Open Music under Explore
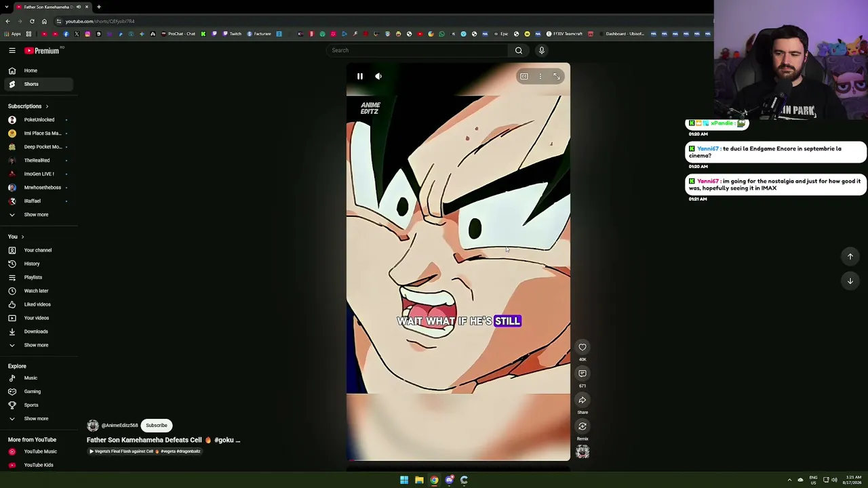Viewport: 868px width, 488px height. point(38,378)
